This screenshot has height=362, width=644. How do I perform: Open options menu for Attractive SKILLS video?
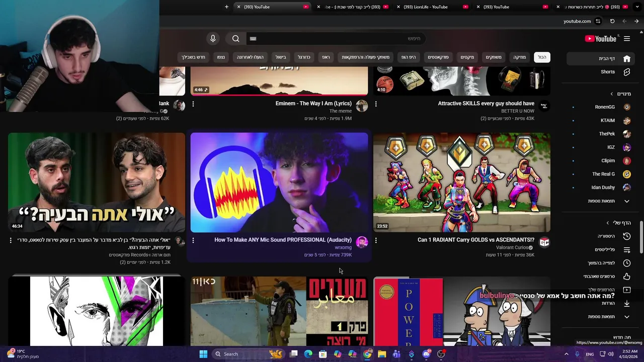click(376, 104)
